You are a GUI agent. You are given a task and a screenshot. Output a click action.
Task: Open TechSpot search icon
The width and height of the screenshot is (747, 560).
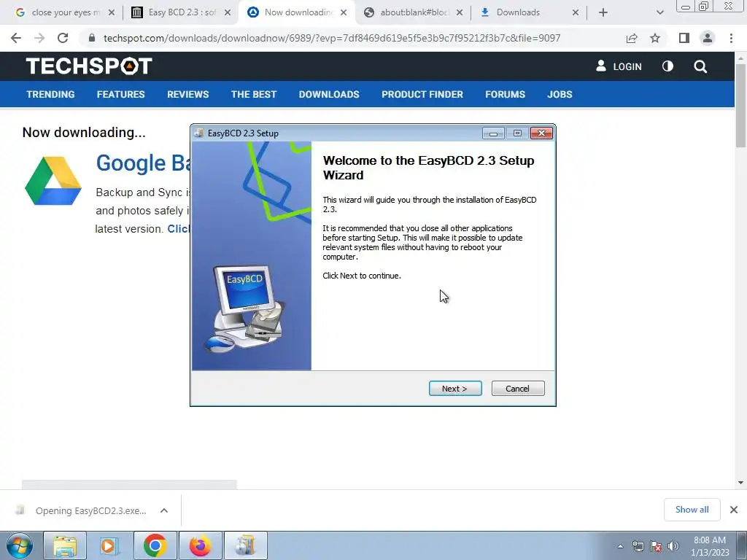700,66
